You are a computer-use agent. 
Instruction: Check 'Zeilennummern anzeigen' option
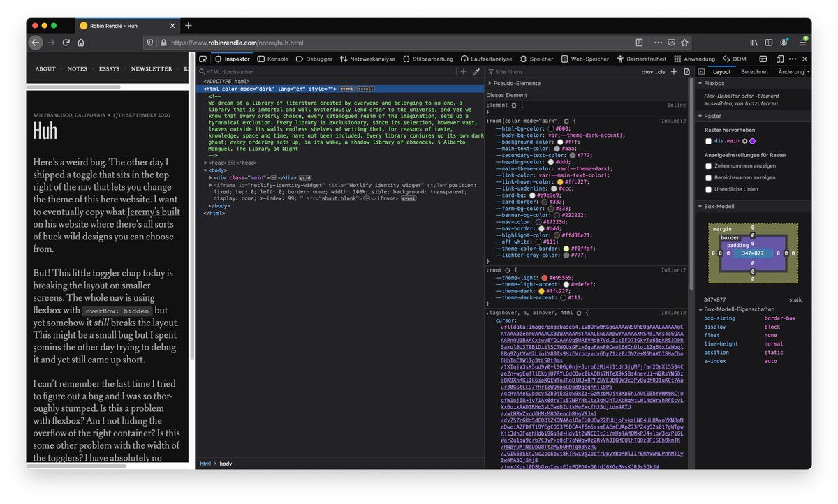pyautogui.click(x=709, y=166)
